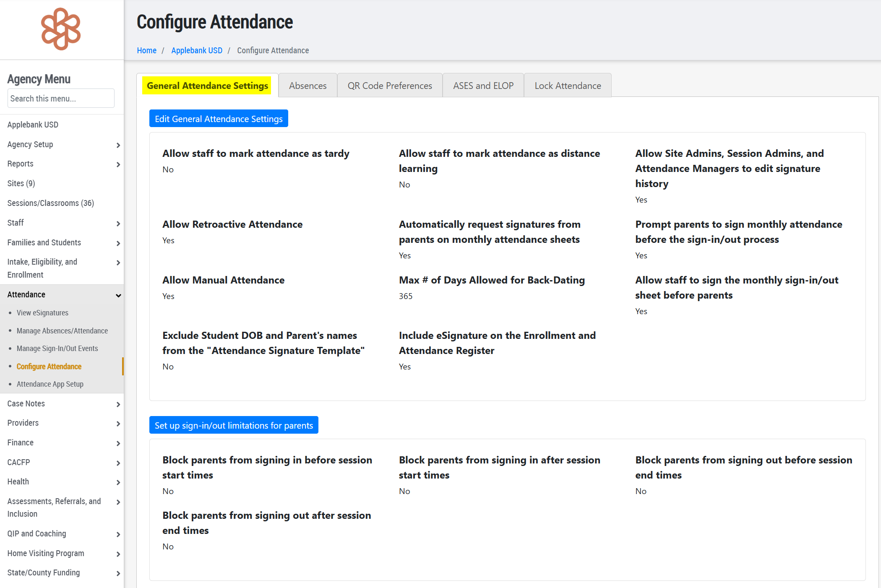
Task: Expand the CACFP menu chevron
Action: [118, 463]
